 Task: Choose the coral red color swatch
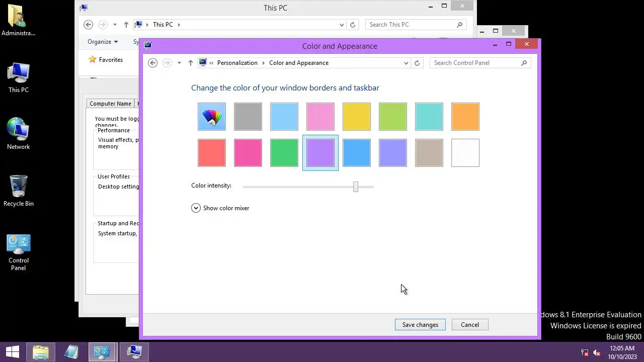pyautogui.click(x=212, y=153)
